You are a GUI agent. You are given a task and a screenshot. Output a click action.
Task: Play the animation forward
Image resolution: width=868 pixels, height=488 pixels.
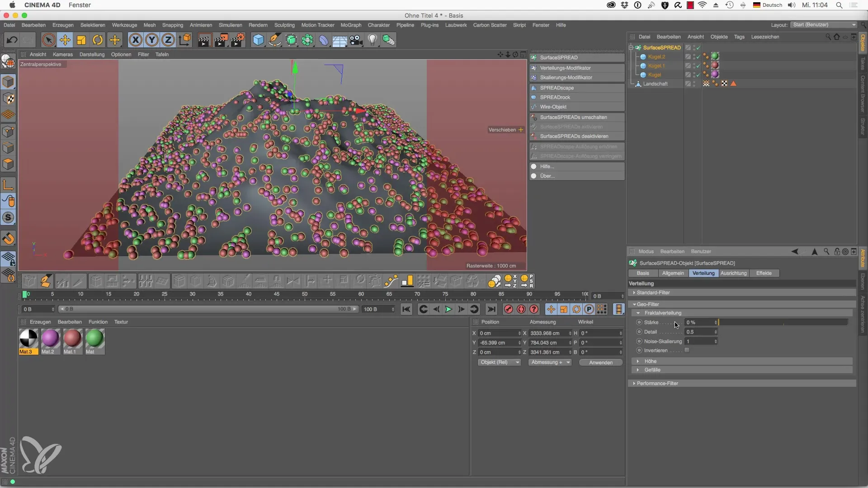[x=448, y=310]
